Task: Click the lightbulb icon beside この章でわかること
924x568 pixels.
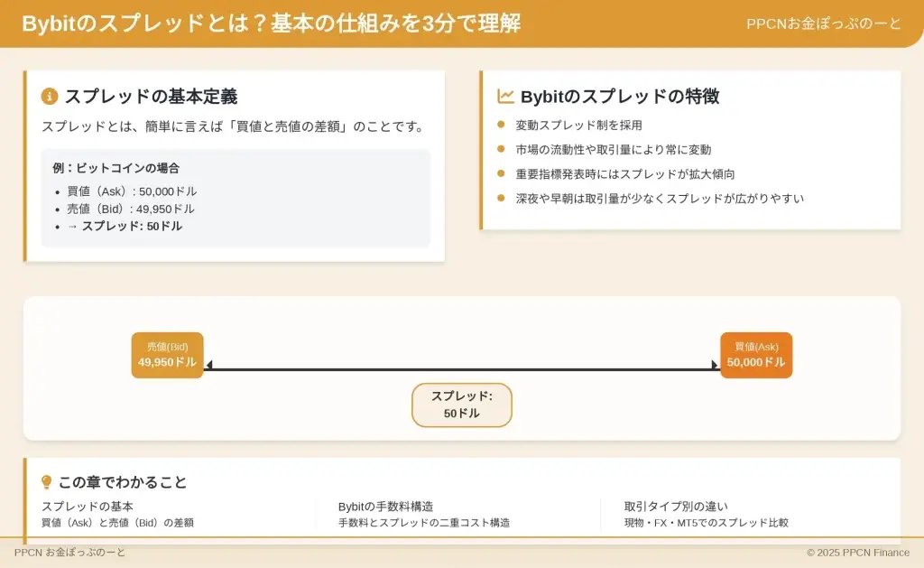Action: pos(47,482)
